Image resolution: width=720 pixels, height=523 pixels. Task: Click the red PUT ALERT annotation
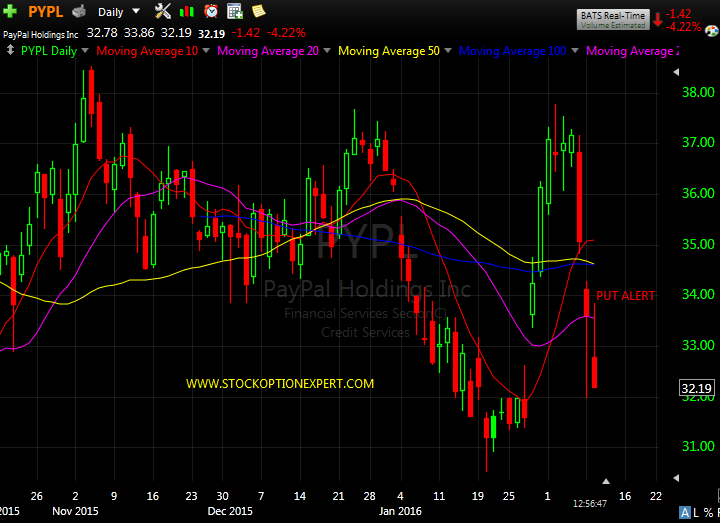tap(625, 296)
